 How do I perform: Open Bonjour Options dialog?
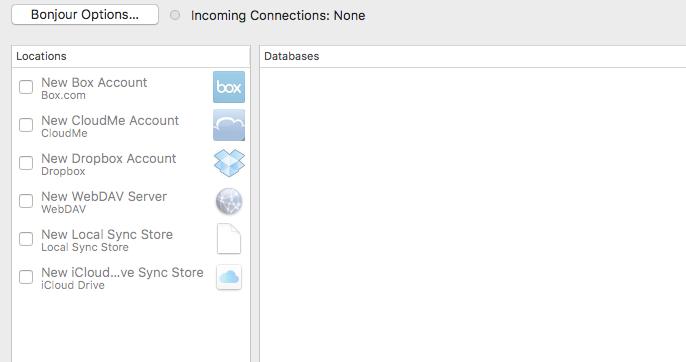[x=85, y=15]
